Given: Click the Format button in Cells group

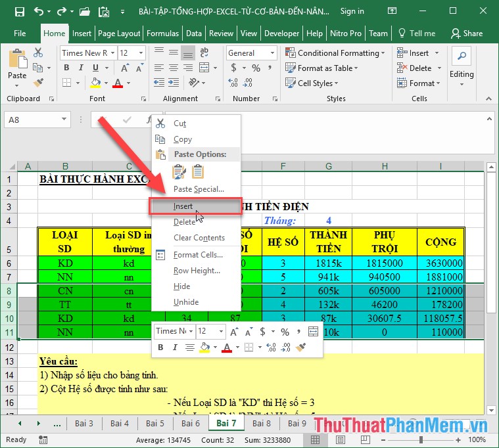Looking at the screenshot, I should tap(419, 83).
